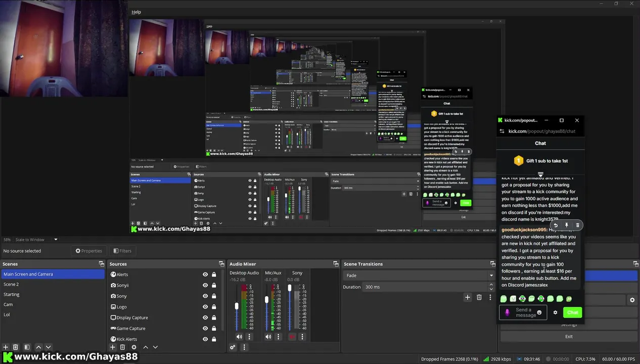The height and width of the screenshot is (364, 640).
Task: Open Desktop Audio three-dot options menu
Action: point(249,337)
